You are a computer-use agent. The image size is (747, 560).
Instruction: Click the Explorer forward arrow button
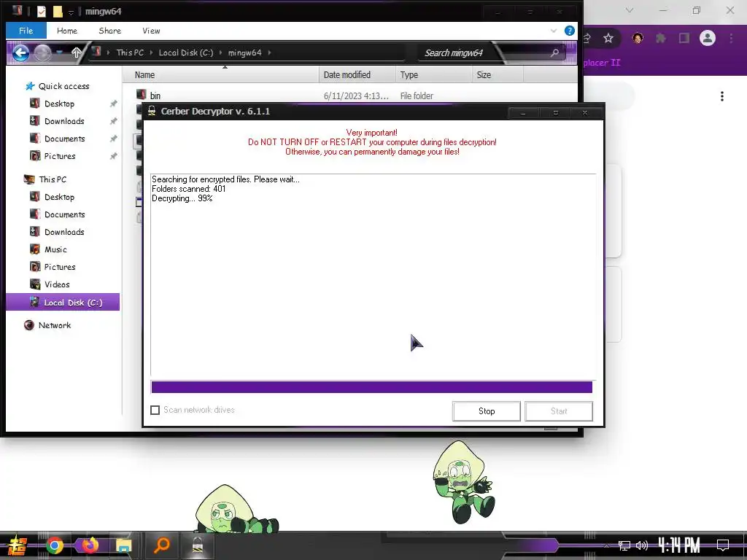tap(42, 52)
